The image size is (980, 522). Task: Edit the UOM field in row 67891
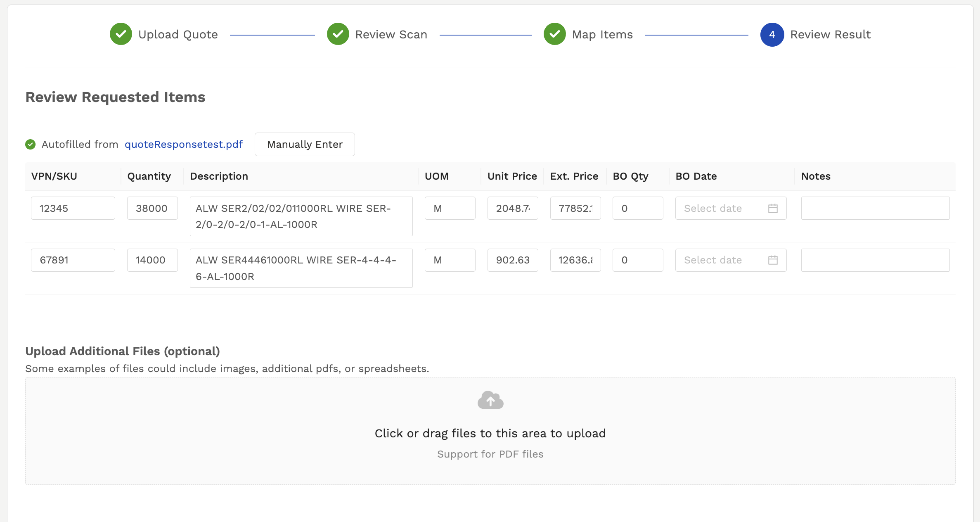pyautogui.click(x=450, y=260)
